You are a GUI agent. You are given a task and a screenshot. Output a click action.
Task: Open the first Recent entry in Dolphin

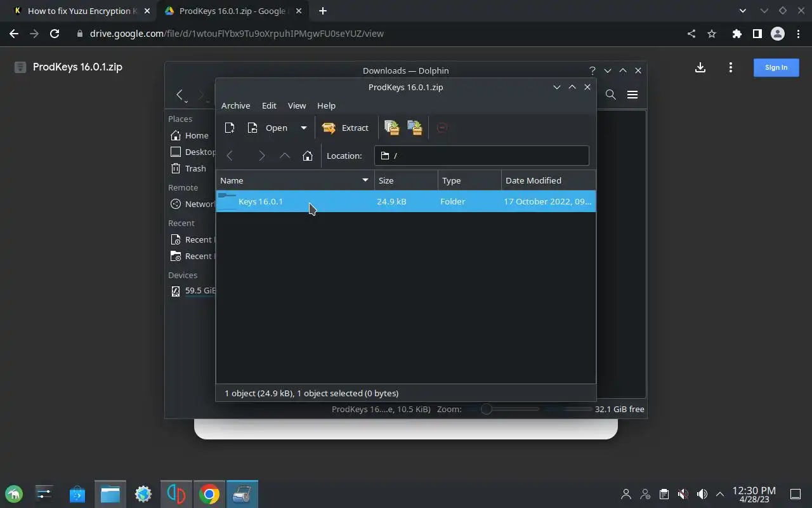coord(192,239)
